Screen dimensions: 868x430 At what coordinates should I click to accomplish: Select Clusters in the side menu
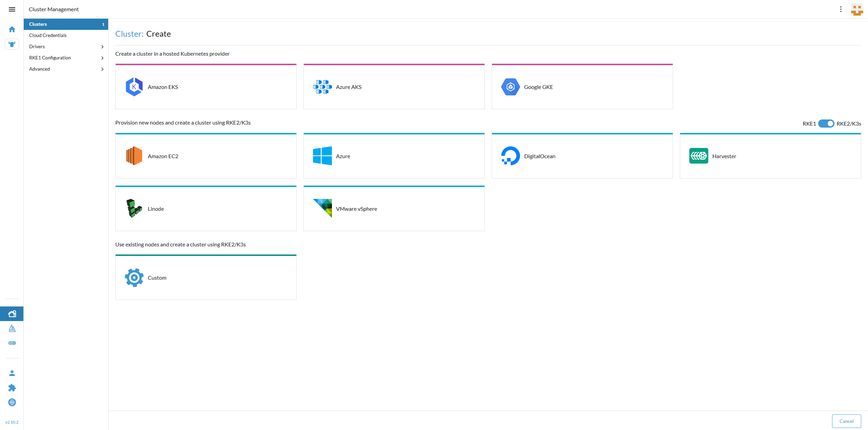click(66, 24)
